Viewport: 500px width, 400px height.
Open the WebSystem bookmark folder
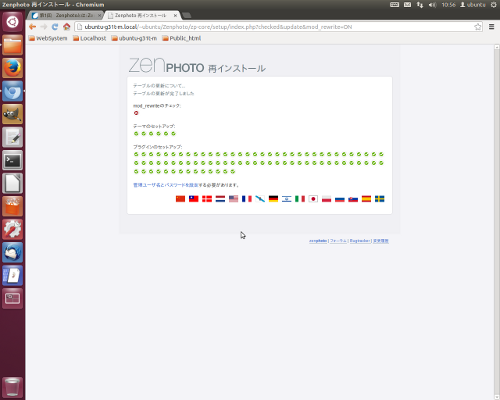[x=48, y=38]
